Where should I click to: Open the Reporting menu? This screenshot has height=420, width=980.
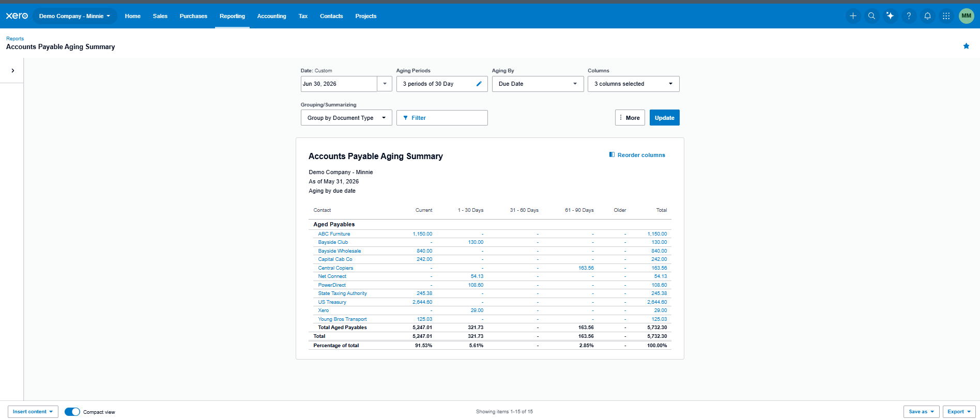click(232, 16)
